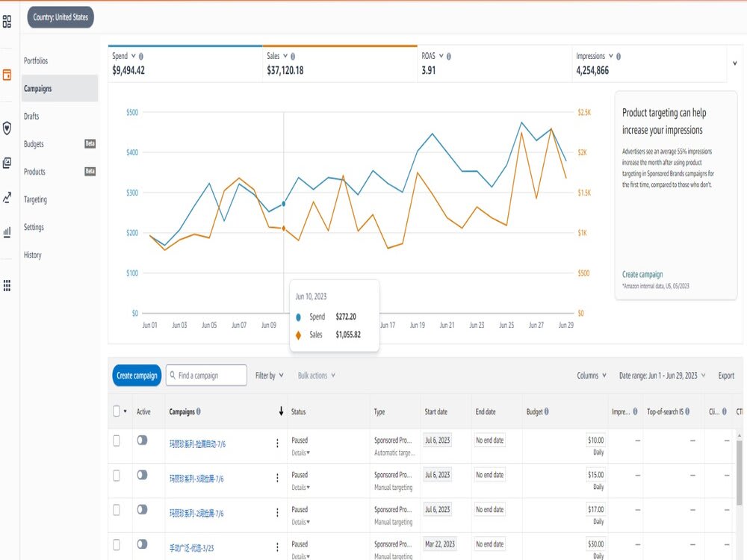747x560 pixels.
Task: Open Targeting in the side menu
Action: pyautogui.click(x=35, y=199)
